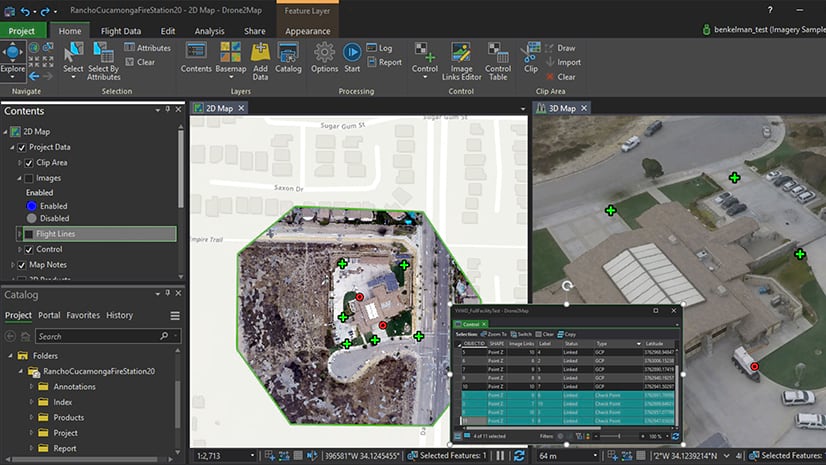This screenshot has height=465, width=826.
Task: Expand the Flight Lines layer
Action: [19, 234]
